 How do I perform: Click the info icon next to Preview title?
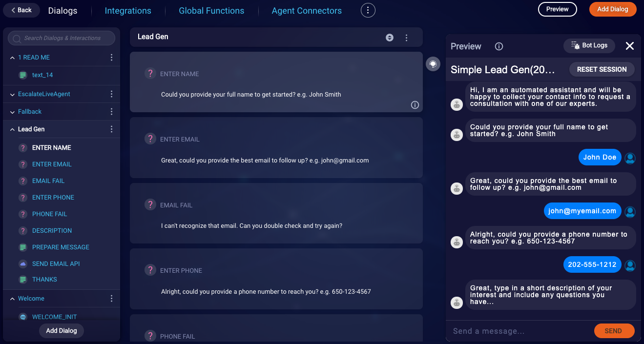[499, 46]
